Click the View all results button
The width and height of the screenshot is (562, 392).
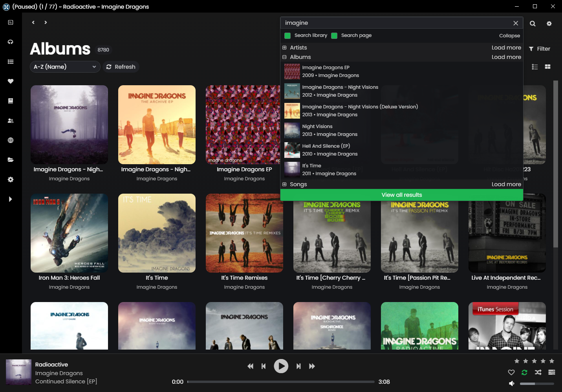401,194
